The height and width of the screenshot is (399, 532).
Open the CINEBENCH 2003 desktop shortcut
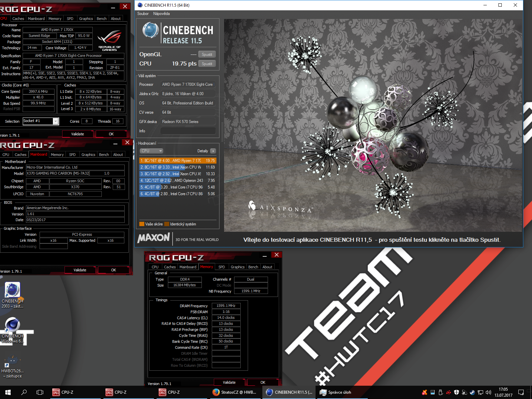pos(13,295)
